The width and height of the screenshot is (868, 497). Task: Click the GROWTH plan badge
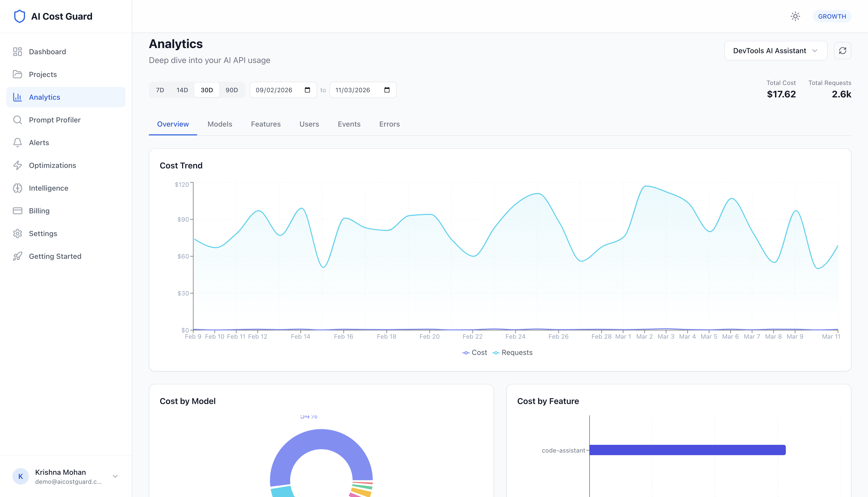pyautogui.click(x=832, y=16)
